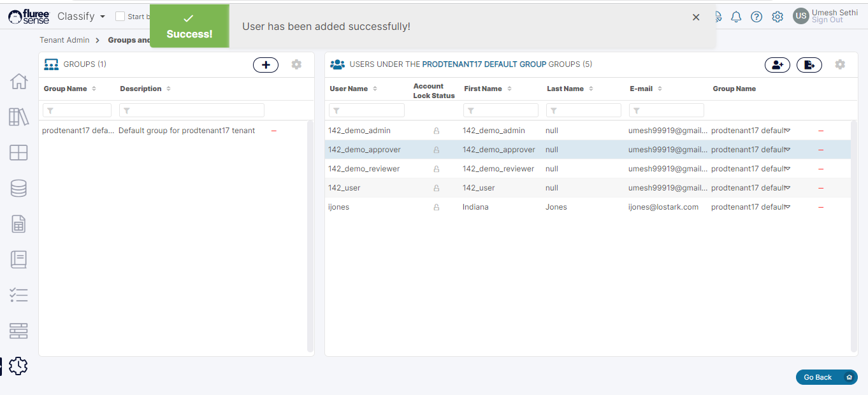Viewport: 868px width, 395px height.
Task: Open the help question mark icon
Action: 756,17
